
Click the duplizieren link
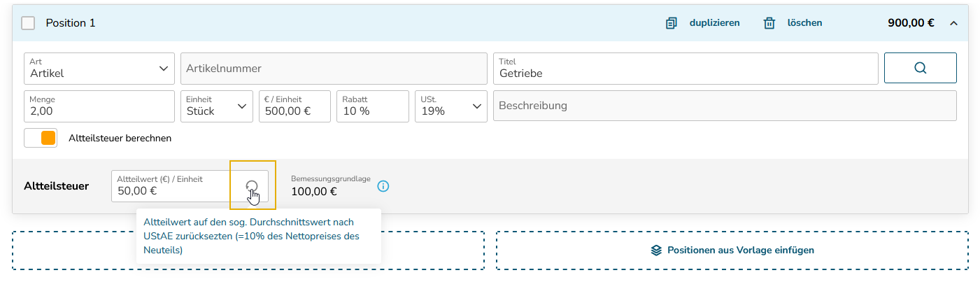714,23
